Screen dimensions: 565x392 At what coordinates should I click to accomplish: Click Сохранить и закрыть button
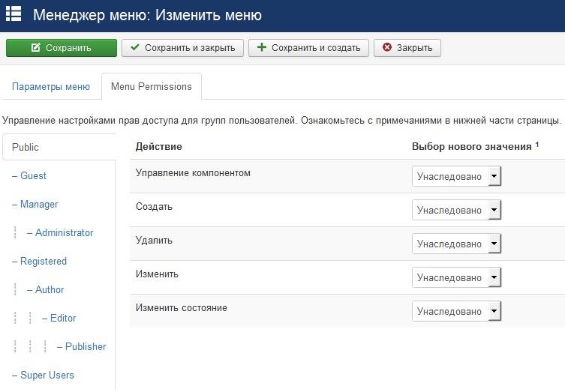182,48
